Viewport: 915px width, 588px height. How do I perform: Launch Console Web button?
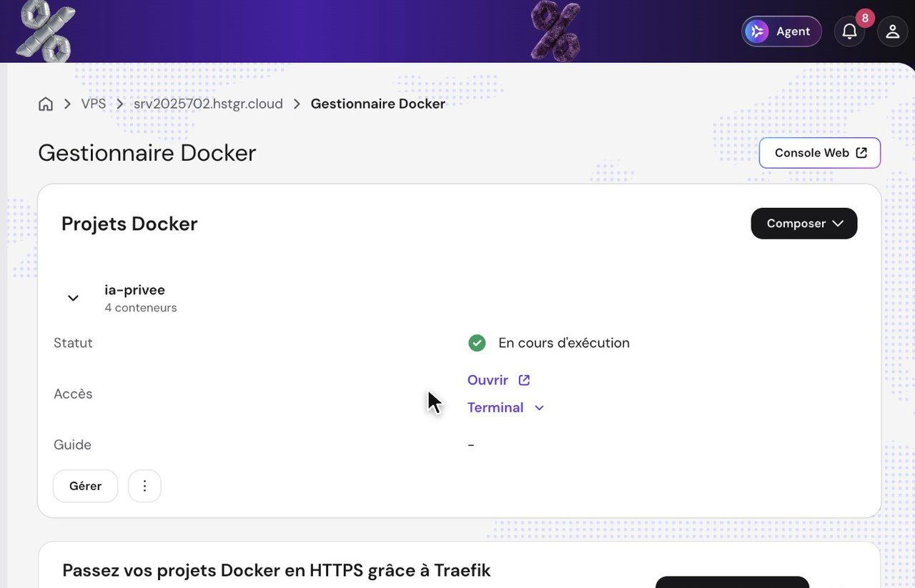click(820, 153)
